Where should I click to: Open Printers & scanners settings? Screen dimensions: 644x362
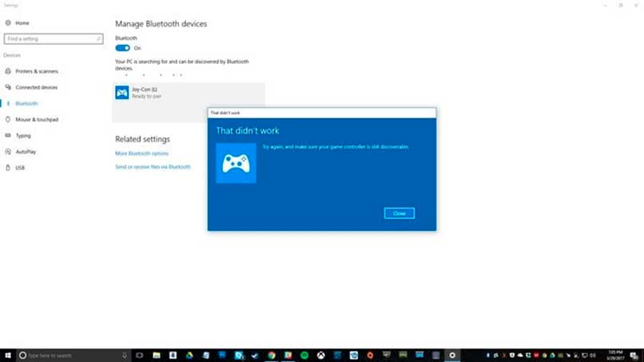pos(36,71)
